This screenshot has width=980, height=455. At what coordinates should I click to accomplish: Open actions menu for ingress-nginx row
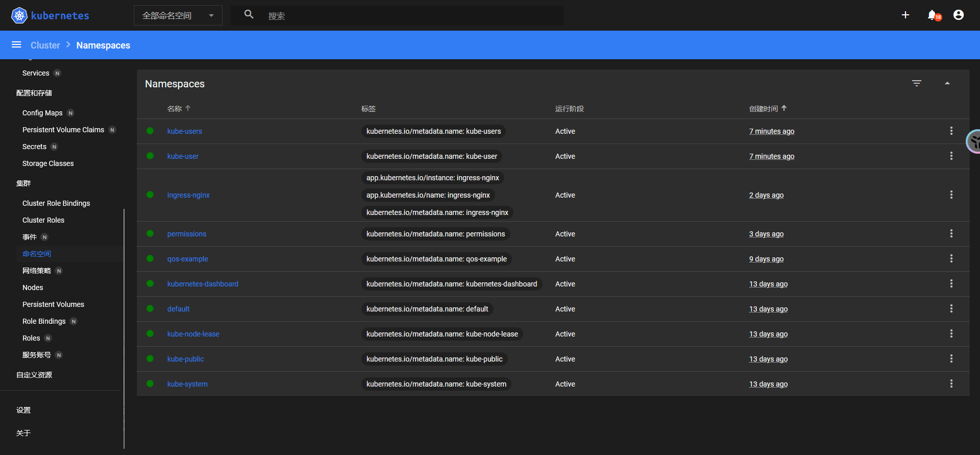[x=951, y=195]
